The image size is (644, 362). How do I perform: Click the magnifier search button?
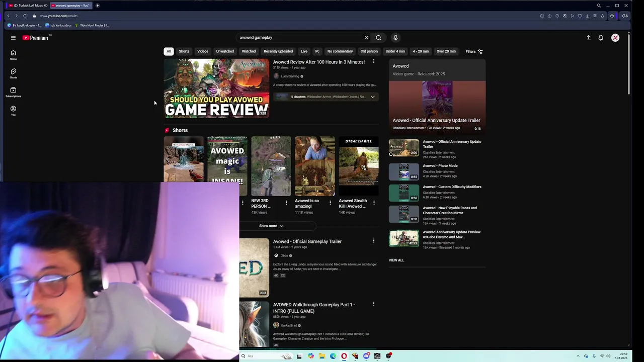pyautogui.click(x=378, y=38)
